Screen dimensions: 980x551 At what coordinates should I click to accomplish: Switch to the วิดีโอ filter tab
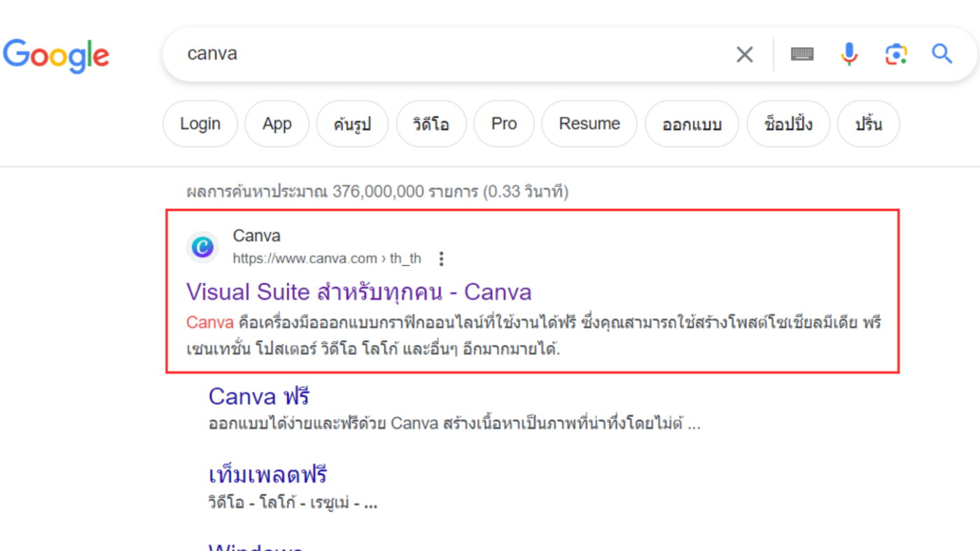(x=431, y=123)
